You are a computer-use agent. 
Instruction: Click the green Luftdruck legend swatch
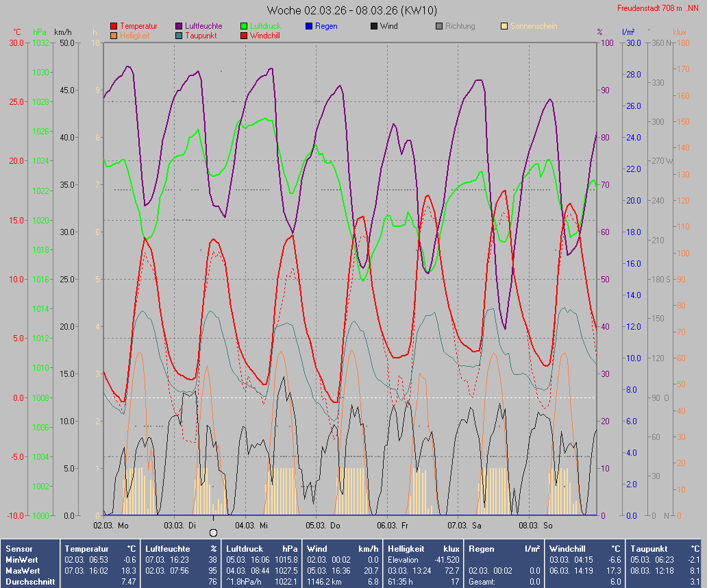(244, 26)
